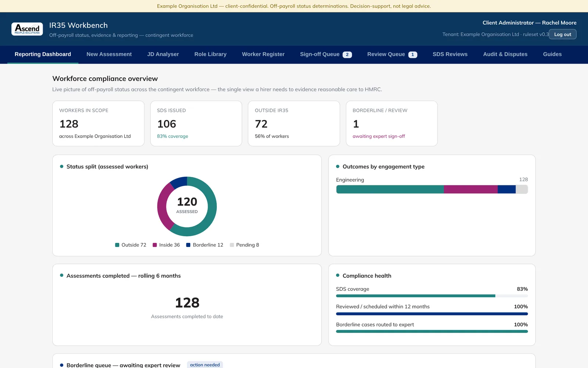Click the Reviewed / scheduled within 12 months bar
Image resolution: width=588 pixels, height=368 pixels.
[x=432, y=314]
